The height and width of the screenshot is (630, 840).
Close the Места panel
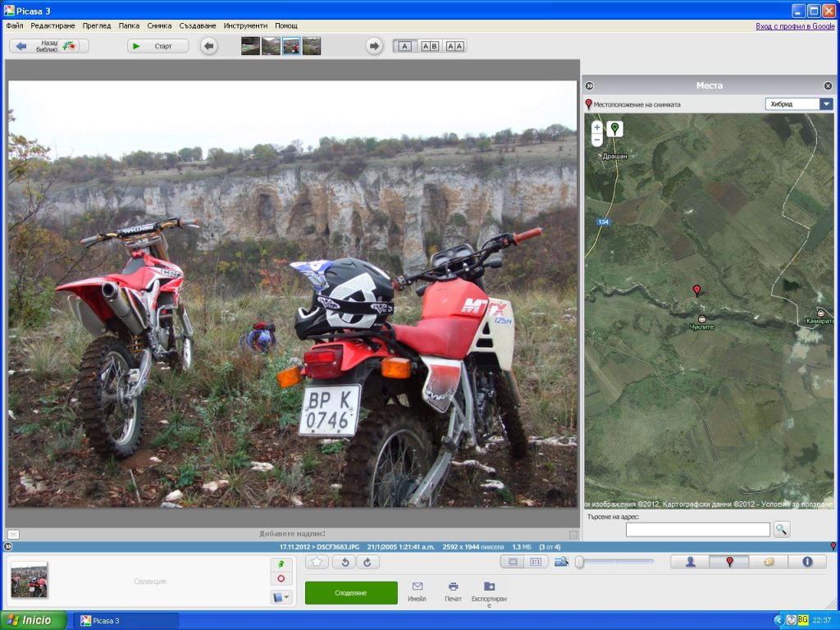[828, 85]
